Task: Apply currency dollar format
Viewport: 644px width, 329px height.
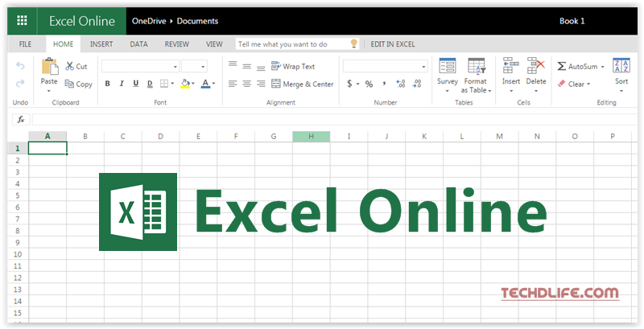Action: click(x=349, y=84)
